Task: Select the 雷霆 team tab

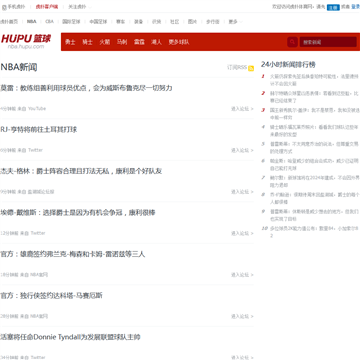Action: (139, 42)
